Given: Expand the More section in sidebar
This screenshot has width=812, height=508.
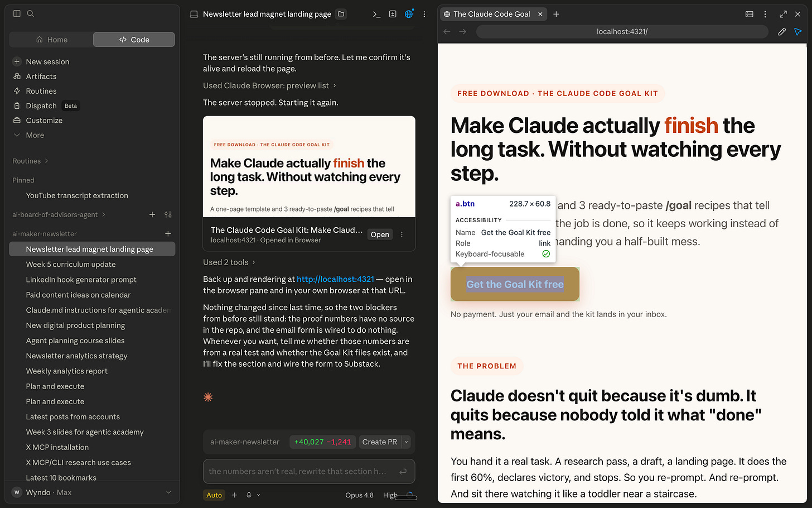Looking at the screenshot, I should point(35,135).
